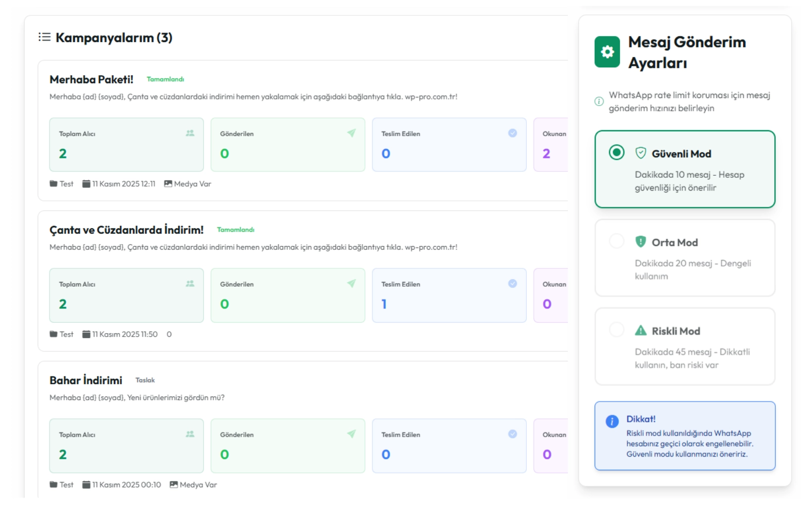812x505 pixels.
Task: Click the Teslim Edilen card showing 1
Action: point(449,296)
